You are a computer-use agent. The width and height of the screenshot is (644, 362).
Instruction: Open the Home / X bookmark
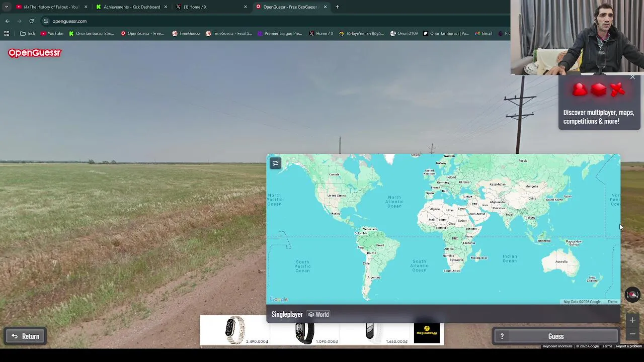pos(321,34)
